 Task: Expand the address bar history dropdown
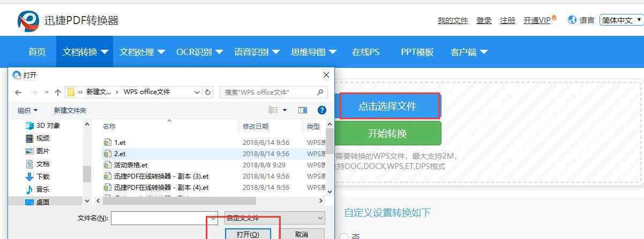tap(197, 92)
